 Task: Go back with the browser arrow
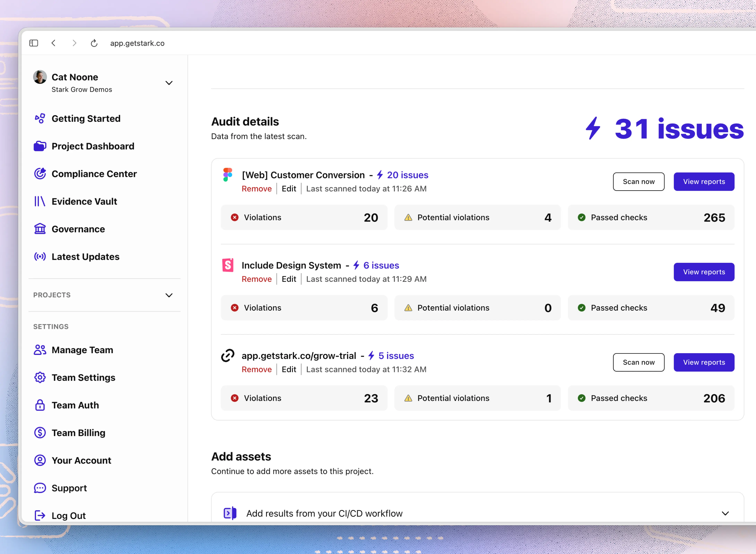(x=54, y=43)
